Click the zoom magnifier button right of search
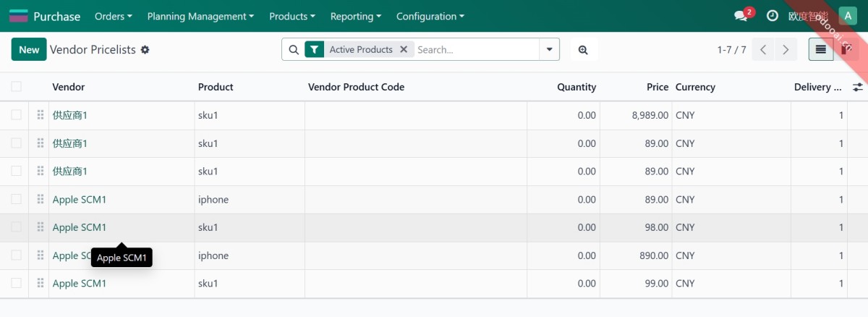The height and width of the screenshot is (317, 868). tap(583, 50)
